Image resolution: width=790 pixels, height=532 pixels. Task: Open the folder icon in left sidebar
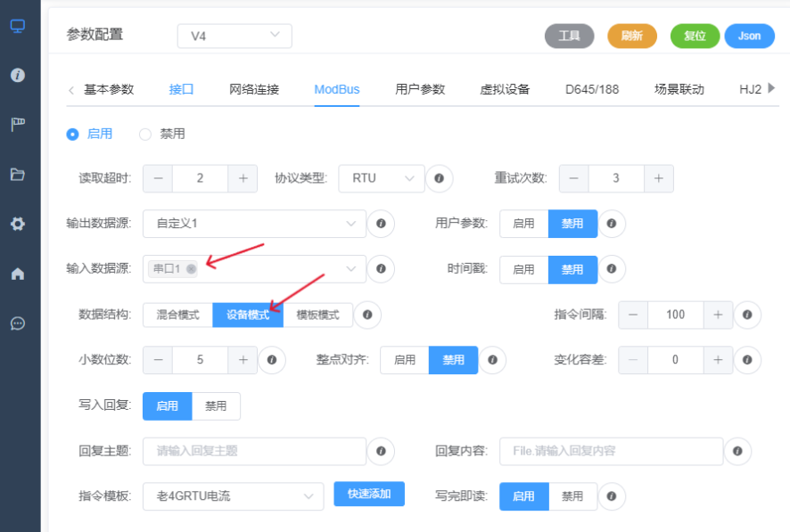click(x=17, y=175)
